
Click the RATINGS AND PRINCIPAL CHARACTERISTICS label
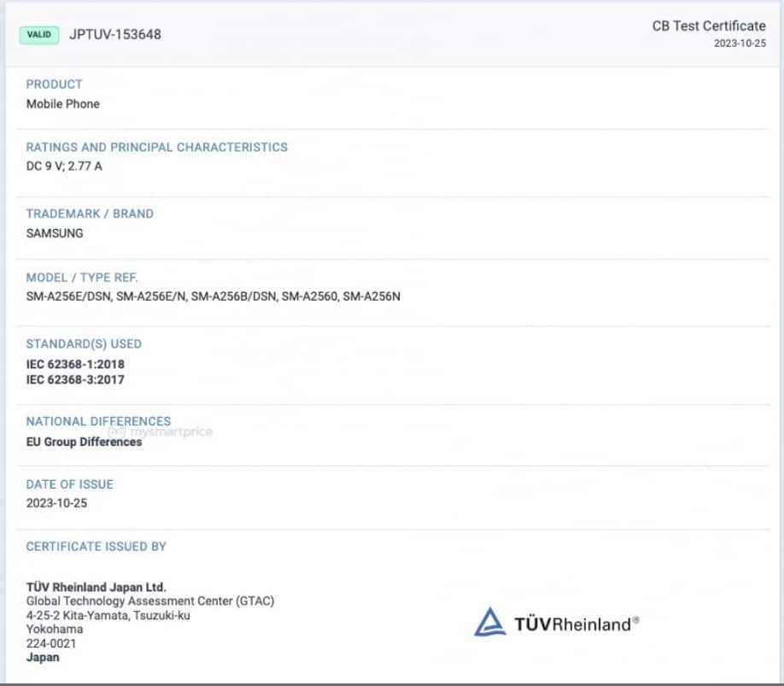tap(157, 147)
